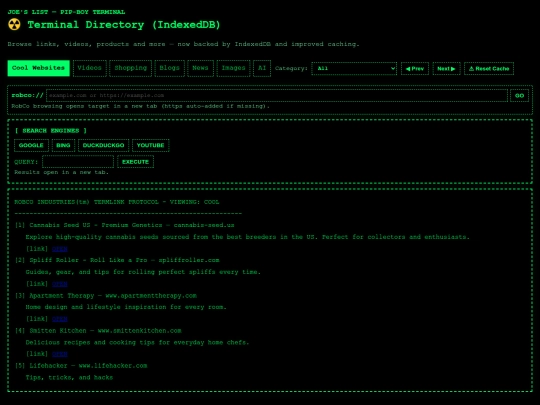This screenshot has height=405, width=540.
Task: Open link for Cannabis Seed US entry
Action: tap(60, 249)
